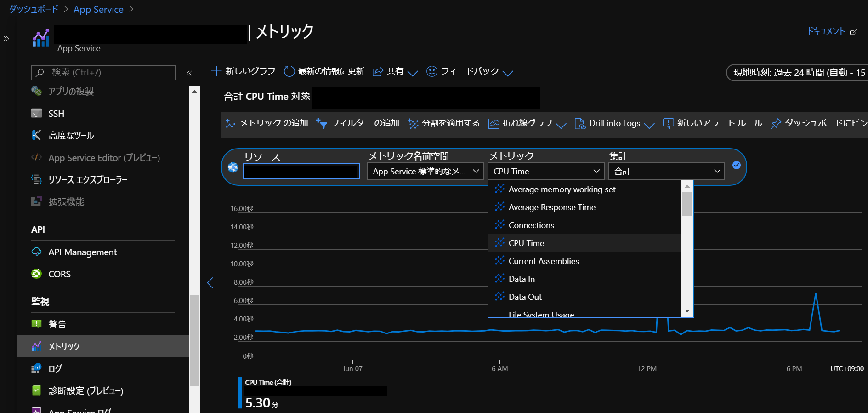Select Data In metric option
This screenshot has height=413, width=868.
(x=584, y=279)
